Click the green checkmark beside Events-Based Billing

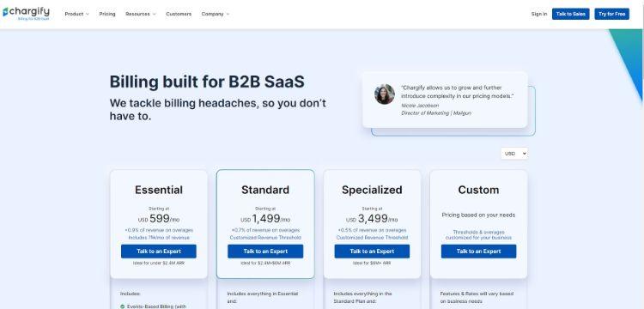pos(123,306)
